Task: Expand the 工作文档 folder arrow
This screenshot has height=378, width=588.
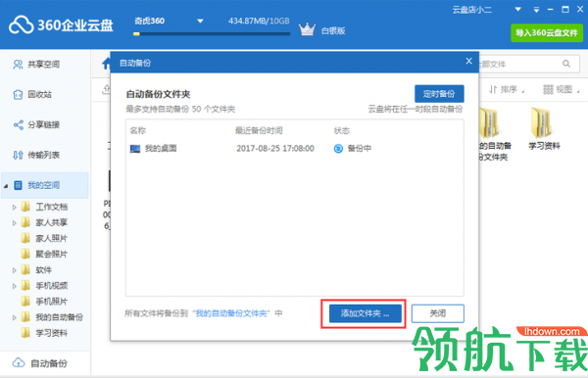Action: tap(15, 207)
